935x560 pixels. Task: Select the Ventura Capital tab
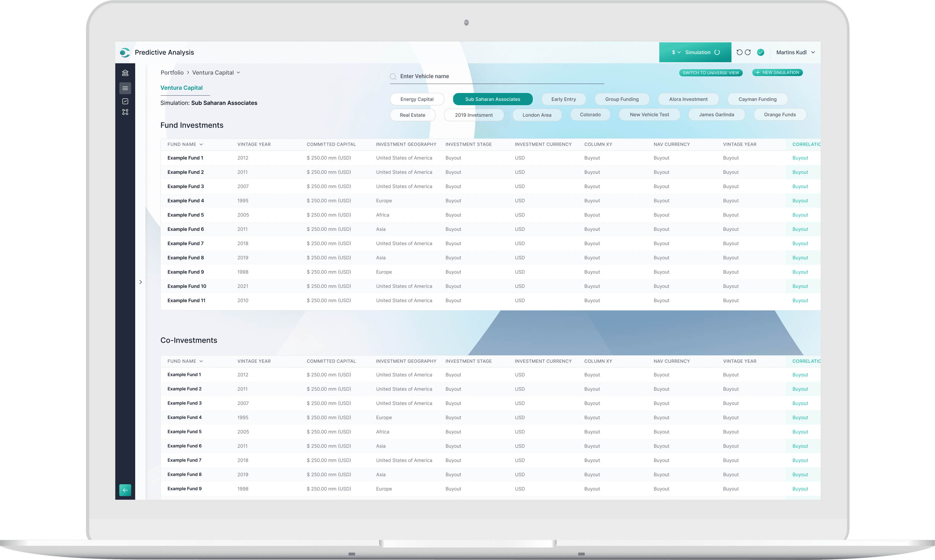(x=182, y=88)
